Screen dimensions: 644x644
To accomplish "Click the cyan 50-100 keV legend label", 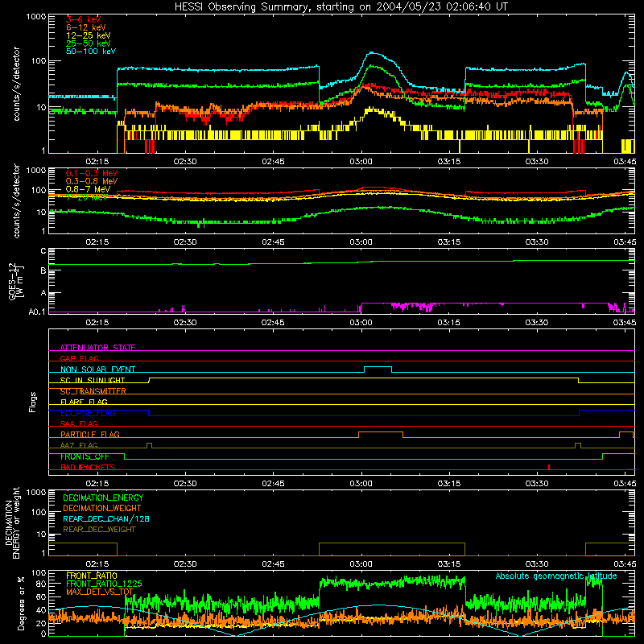I will [91, 52].
